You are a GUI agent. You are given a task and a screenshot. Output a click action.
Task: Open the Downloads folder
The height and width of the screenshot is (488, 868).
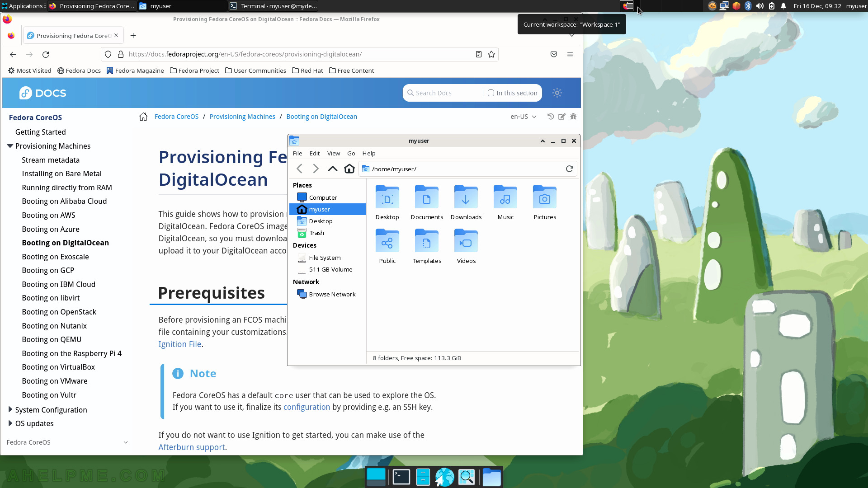[466, 203]
